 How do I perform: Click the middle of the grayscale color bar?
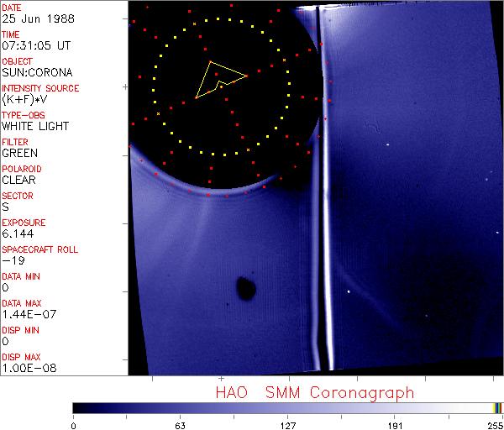tap(286, 407)
